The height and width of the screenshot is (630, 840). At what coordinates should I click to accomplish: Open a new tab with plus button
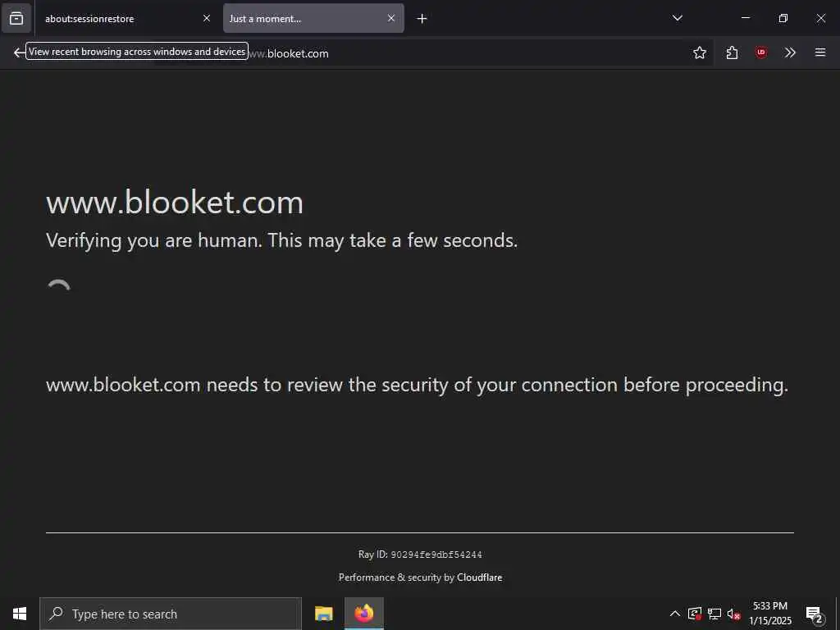coord(422,18)
